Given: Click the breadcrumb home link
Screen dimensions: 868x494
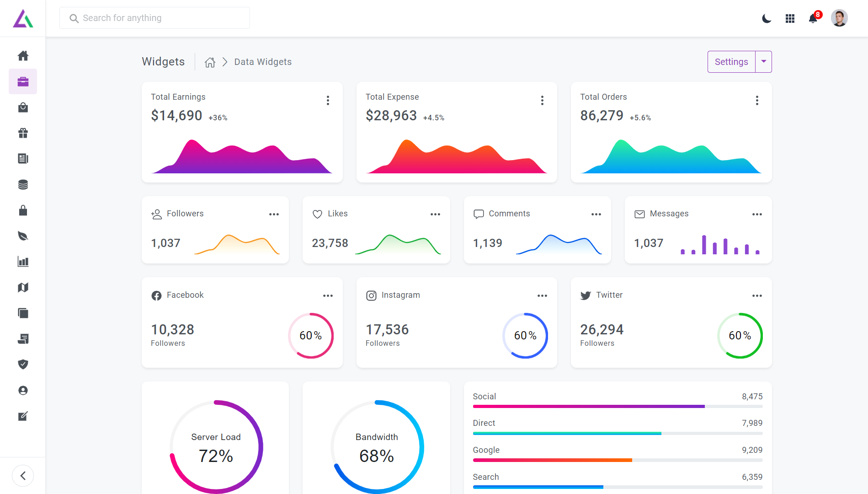Looking at the screenshot, I should [210, 62].
